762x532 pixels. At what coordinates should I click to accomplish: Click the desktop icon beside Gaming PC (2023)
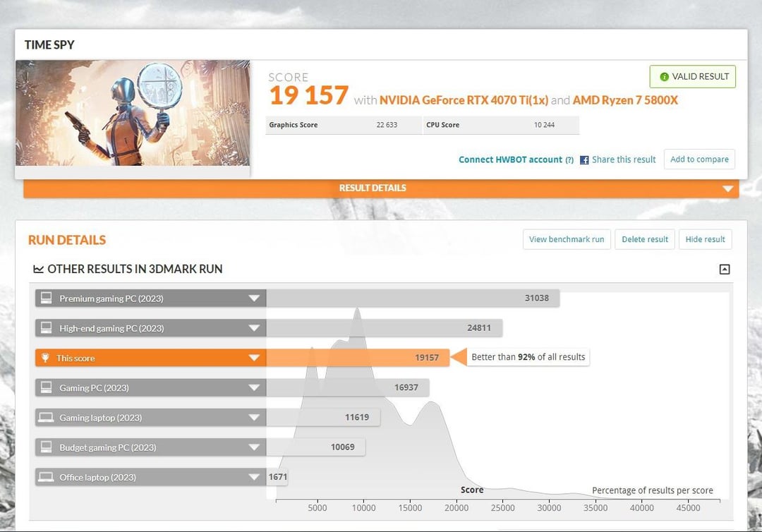click(46, 387)
